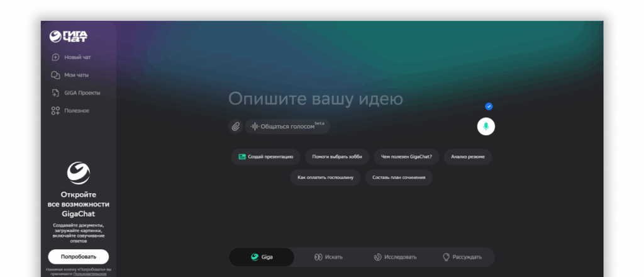Image resolution: width=644 pixels, height=277 pixels.
Task: Click the Анализ резюме suggestion chip
Action: [467, 157]
